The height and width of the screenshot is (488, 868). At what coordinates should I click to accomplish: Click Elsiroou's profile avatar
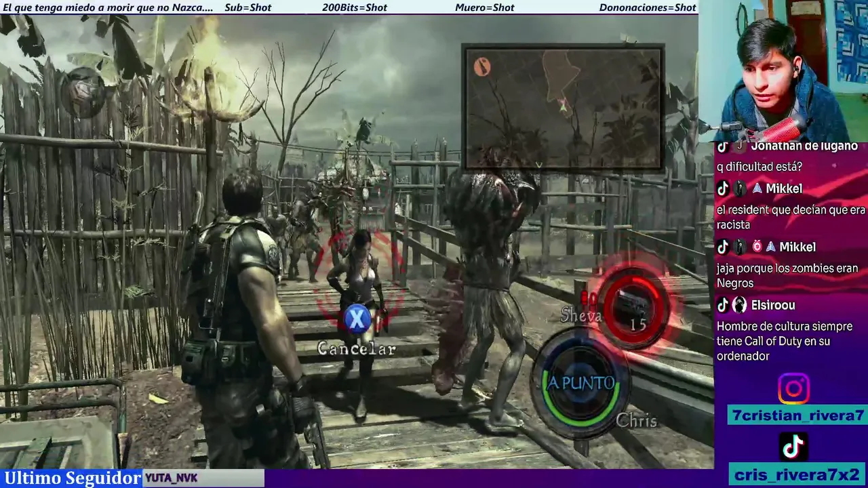pos(740,306)
